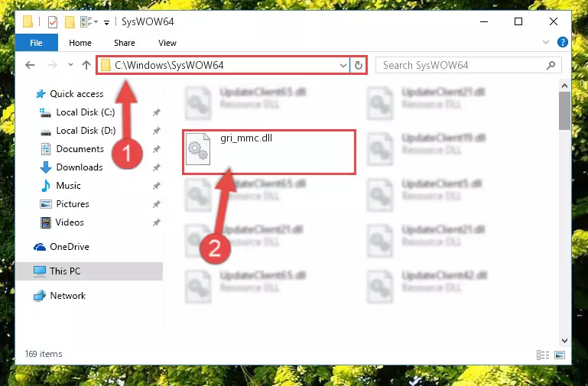
Task: Switch to the Share ribbon tab
Action: [x=124, y=43]
